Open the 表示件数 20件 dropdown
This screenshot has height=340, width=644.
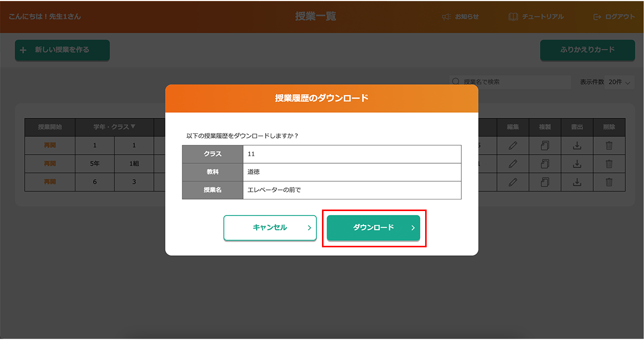click(x=619, y=82)
